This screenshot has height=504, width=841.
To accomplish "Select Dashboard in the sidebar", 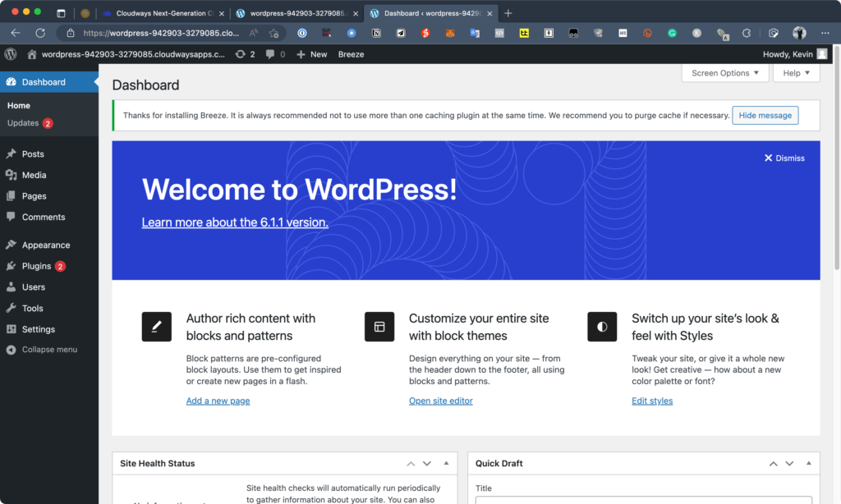I will coord(49,82).
